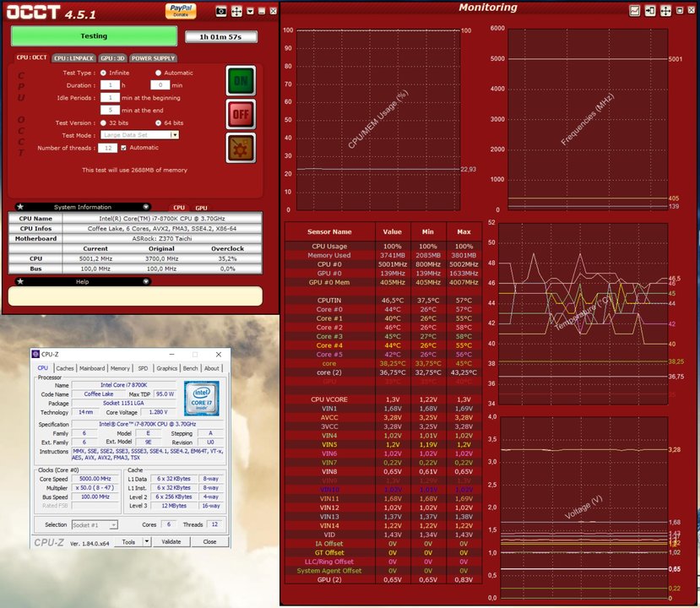Click the green Testing status bar
Screen dimensions: 700x608
(94, 36)
